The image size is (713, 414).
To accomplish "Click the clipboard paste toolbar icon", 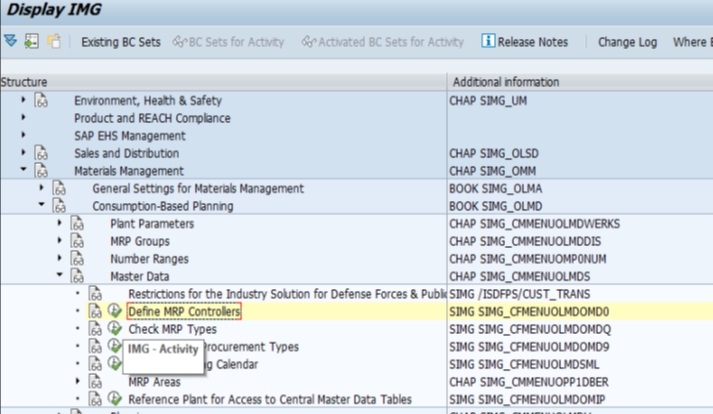I will tap(54, 41).
